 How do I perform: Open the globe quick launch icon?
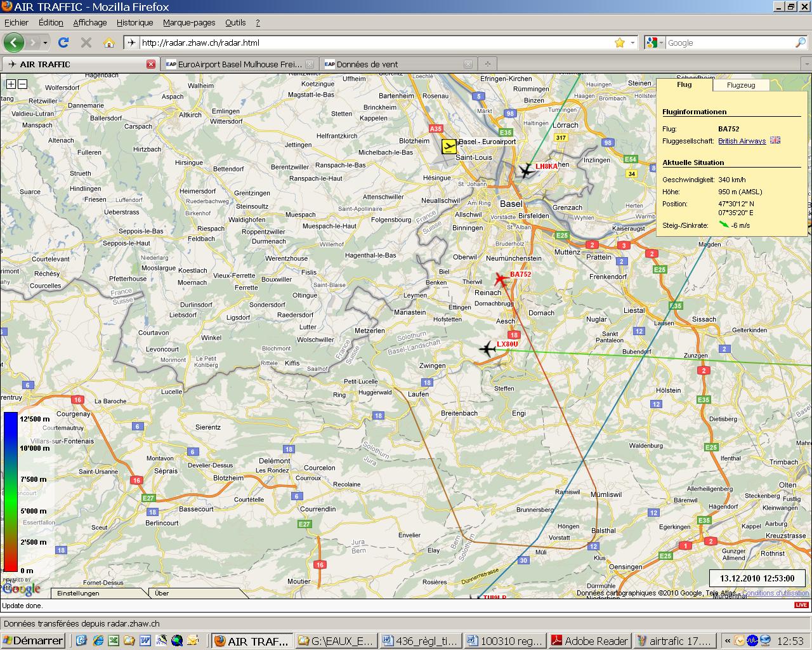click(177, 640)
